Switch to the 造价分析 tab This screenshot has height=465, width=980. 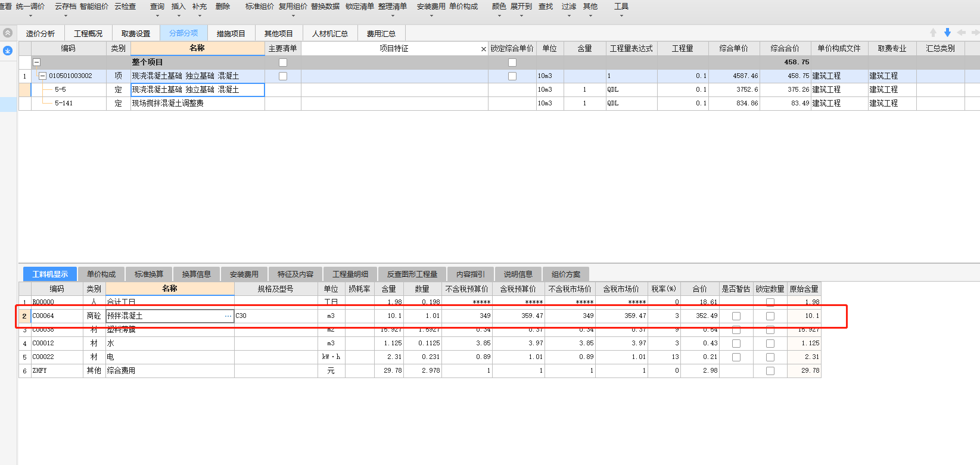pyautogui.click(x=41, y=33)
